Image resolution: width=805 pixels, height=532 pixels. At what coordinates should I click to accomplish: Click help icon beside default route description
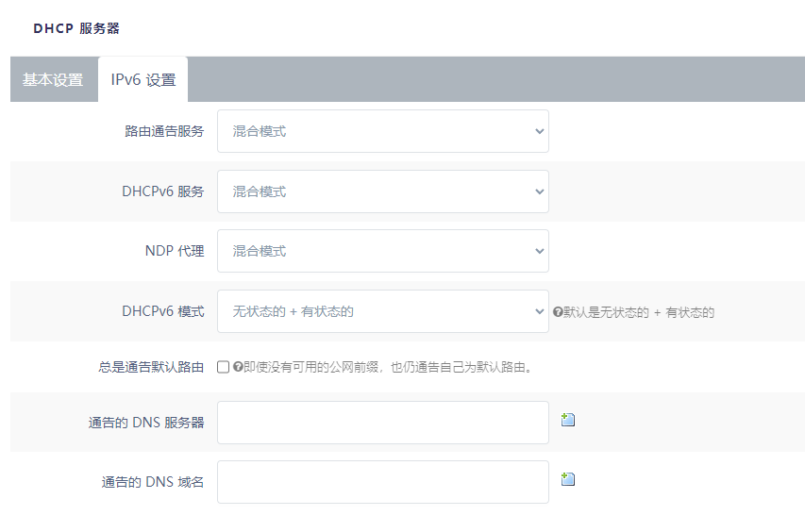(x=238, y=367)
